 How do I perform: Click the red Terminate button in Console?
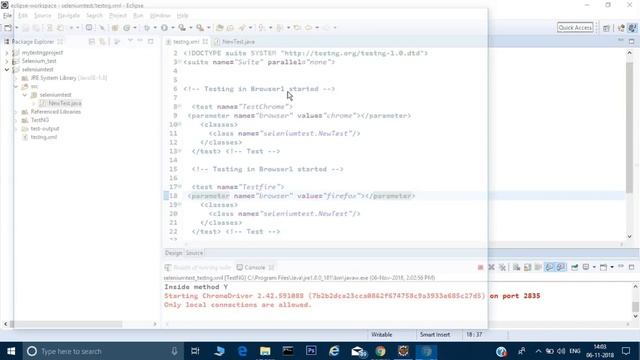pyautogui.click(x=480, y=267)
